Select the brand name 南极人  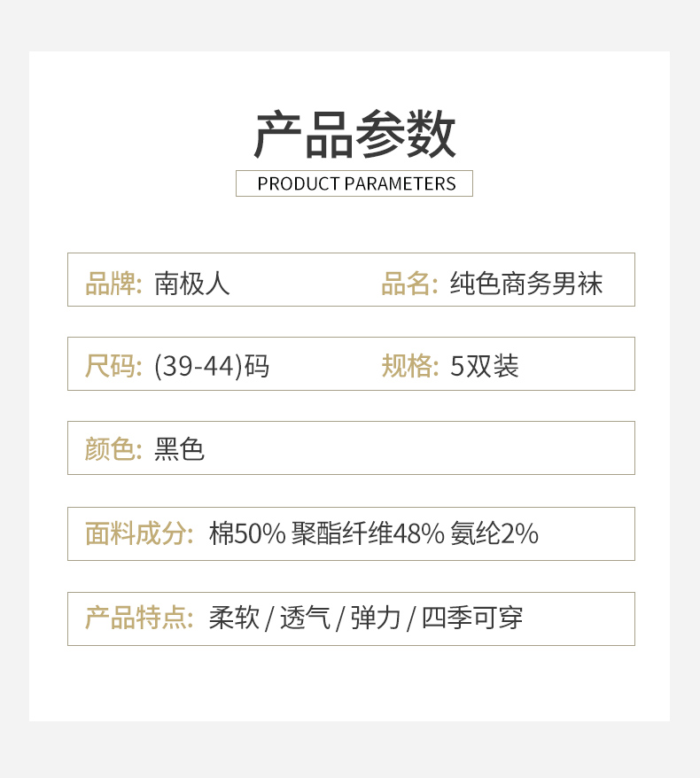pyautogui.click(x=192, y=284)
